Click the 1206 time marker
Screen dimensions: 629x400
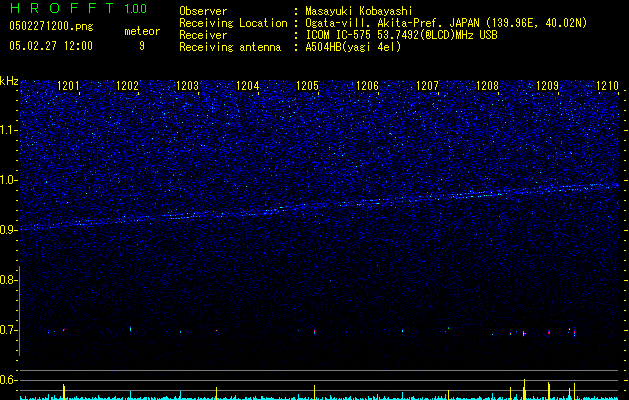point(367,86)
